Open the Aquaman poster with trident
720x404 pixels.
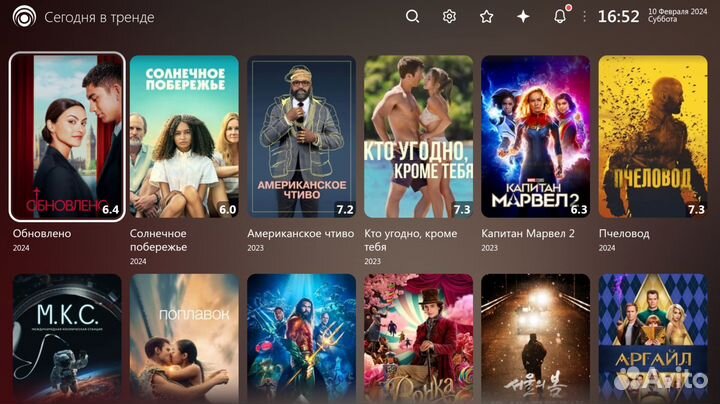tap(302, 338)
